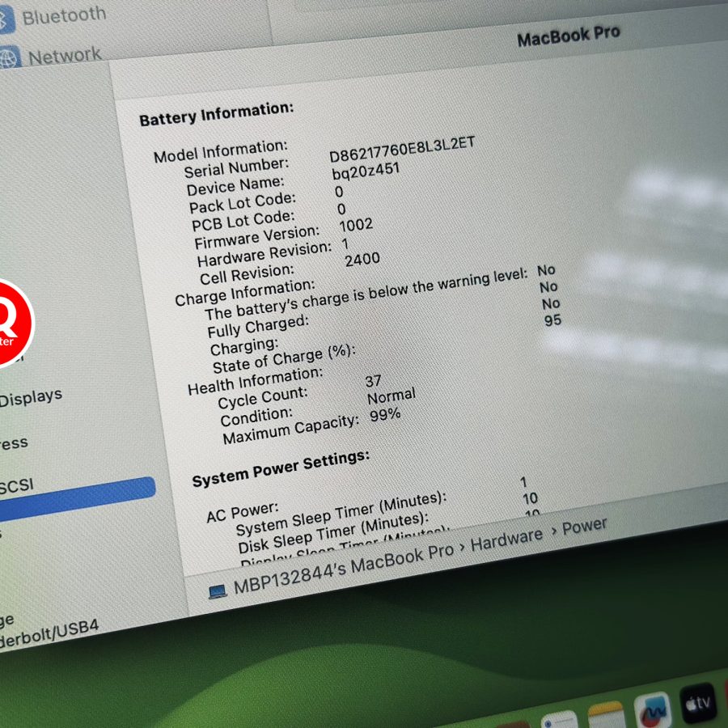Click the State of Charge (%) label
Image resolution: width=728 pixels, height=728 pixels.
[x=284, y=359]
